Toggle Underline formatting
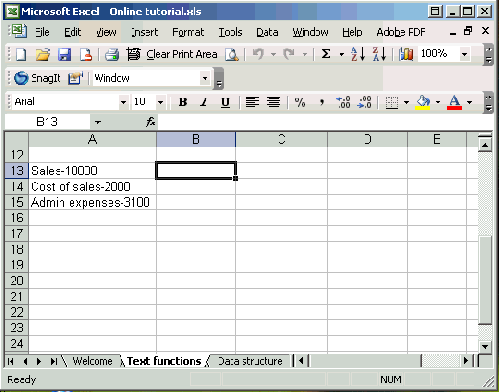Screen dimensions: 499x392 225,102
